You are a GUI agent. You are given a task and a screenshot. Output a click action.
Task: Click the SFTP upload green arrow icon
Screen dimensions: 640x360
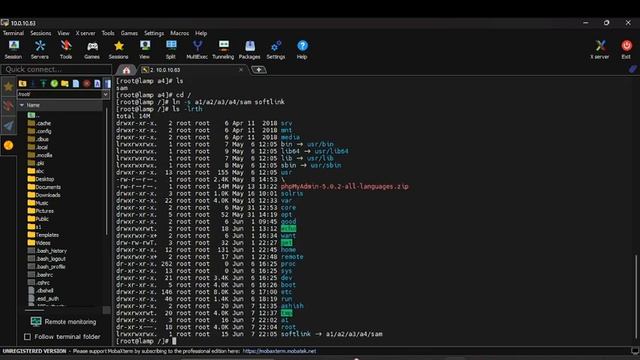tap(43, 83)
